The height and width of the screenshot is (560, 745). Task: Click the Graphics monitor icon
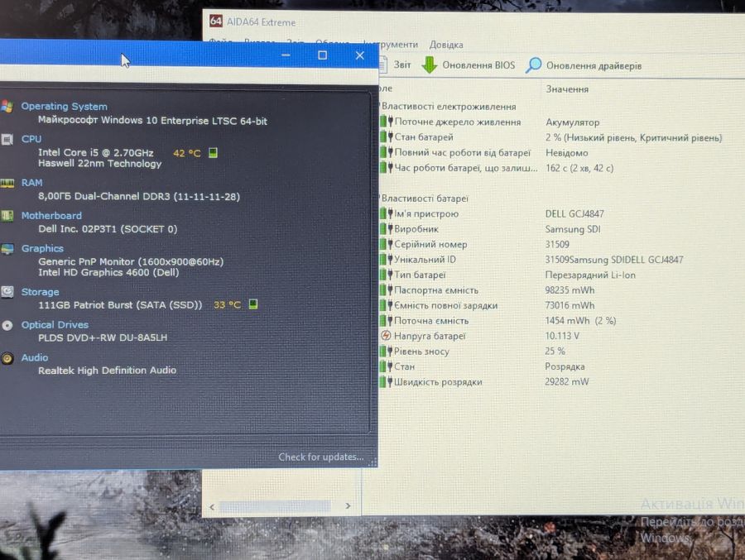tap(7, 249)
